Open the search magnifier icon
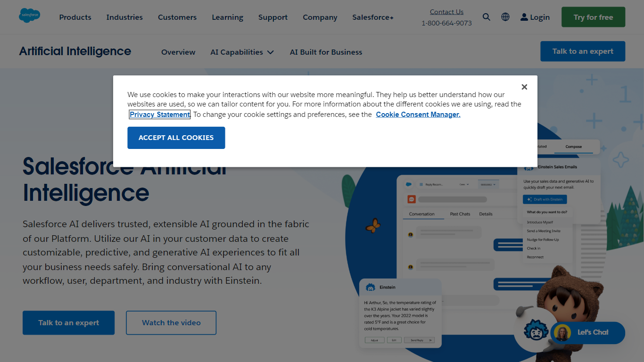Screen dimensions: 644x362 pyautogui.click(x=487, y=17)
